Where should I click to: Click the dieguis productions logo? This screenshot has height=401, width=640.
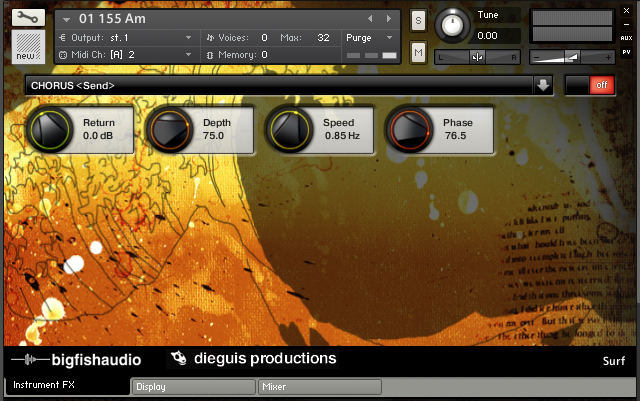click(x=253, y=358)
